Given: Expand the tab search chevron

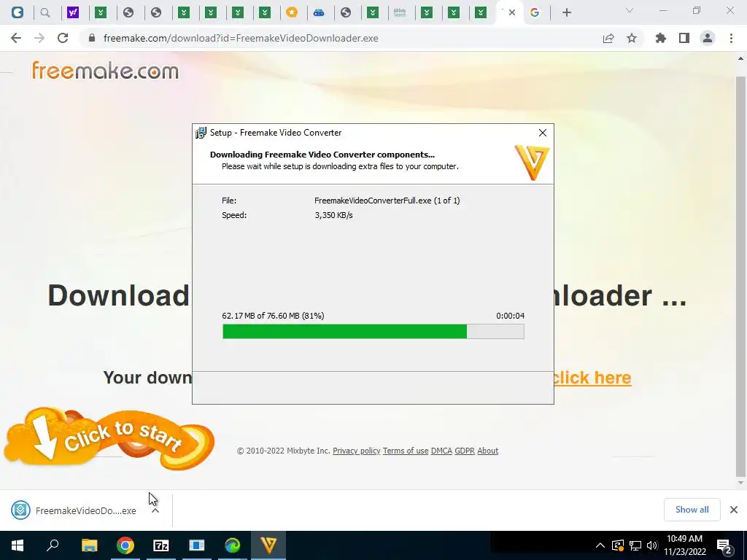Looking at the screenshot, I should [x=630, y=10].
